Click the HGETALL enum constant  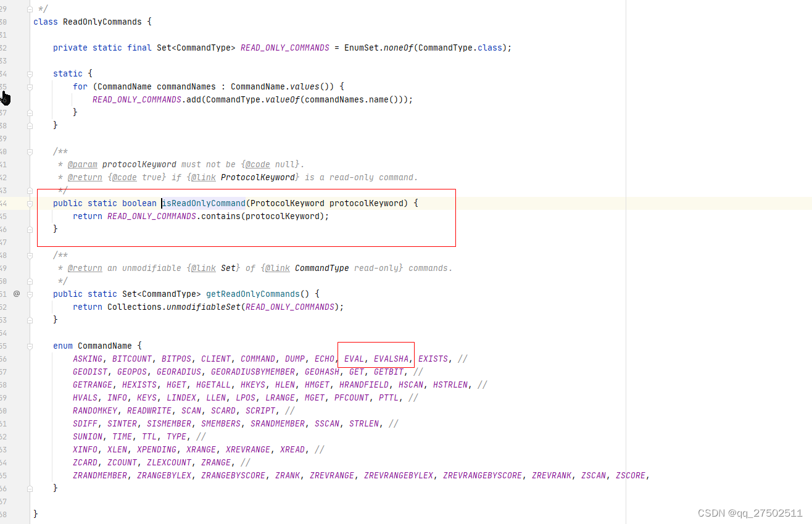(213, 385)
